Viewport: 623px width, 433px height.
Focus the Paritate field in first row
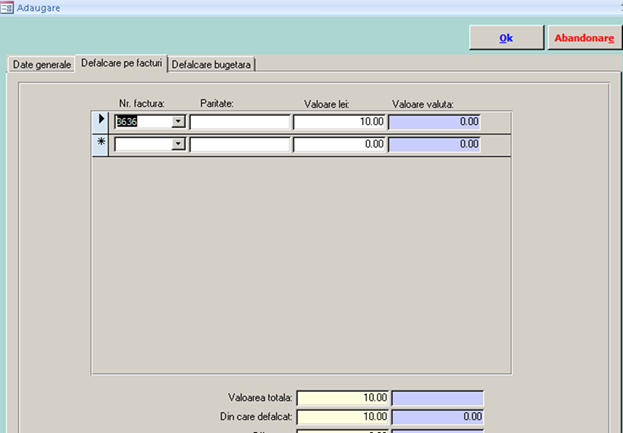pos(240,122)
